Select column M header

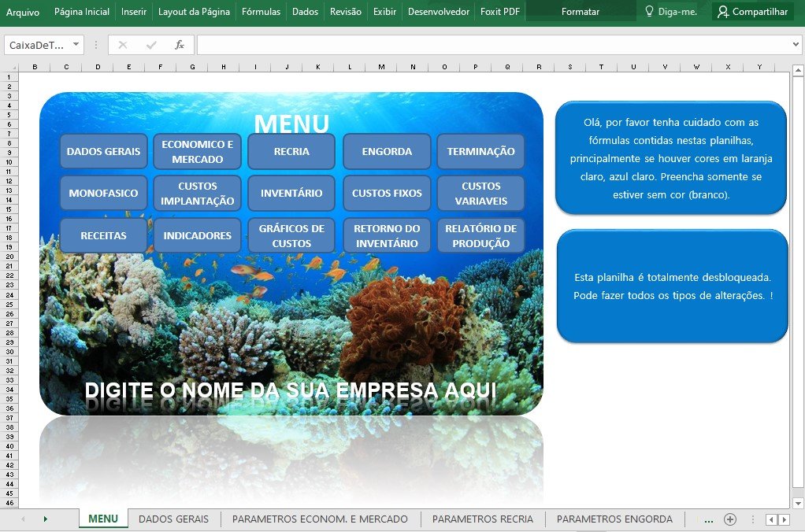click(x=381, y=67)
